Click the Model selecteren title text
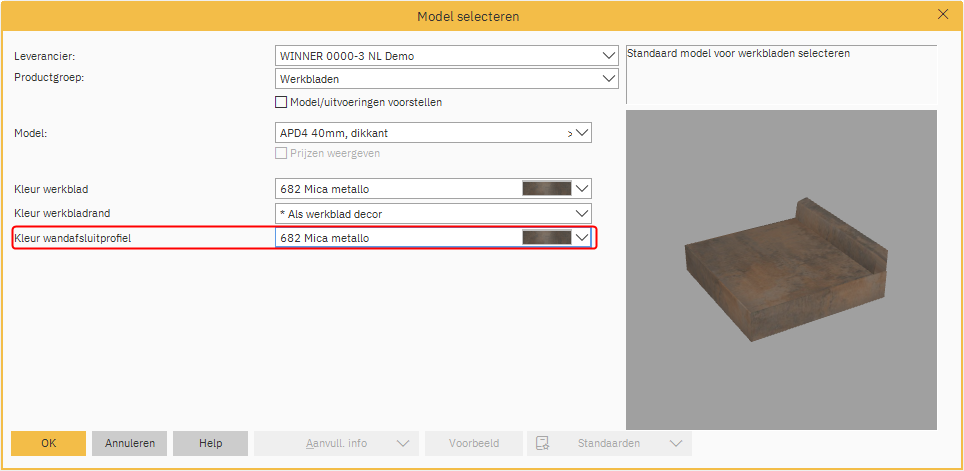 [x=468, y=16]
